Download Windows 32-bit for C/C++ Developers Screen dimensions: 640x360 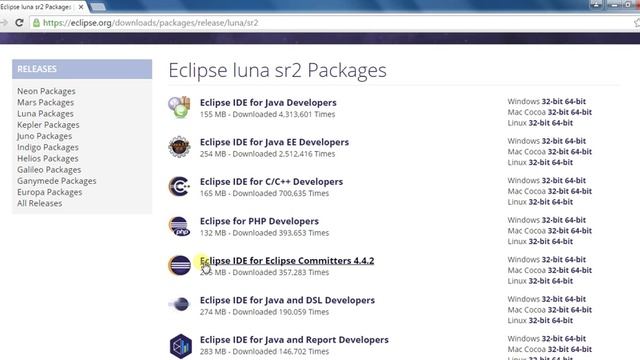(x=552, y=180)
